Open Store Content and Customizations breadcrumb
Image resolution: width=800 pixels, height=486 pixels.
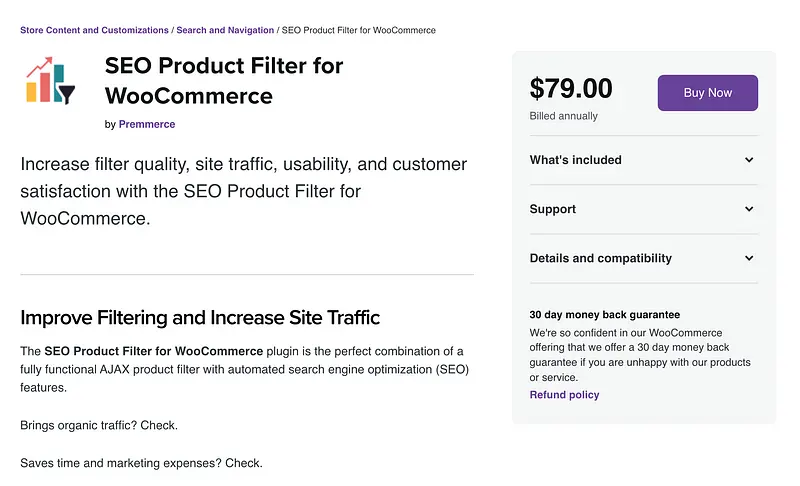(95, 30)
